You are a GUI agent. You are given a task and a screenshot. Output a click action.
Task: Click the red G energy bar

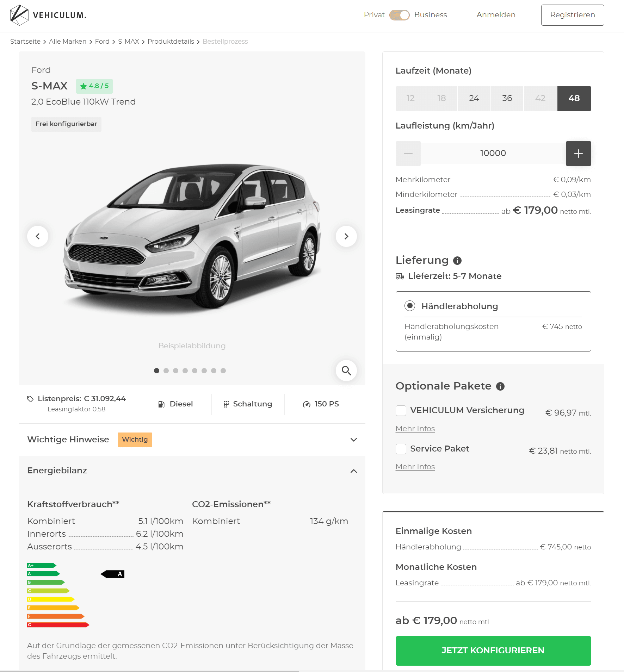click(58, 624)
